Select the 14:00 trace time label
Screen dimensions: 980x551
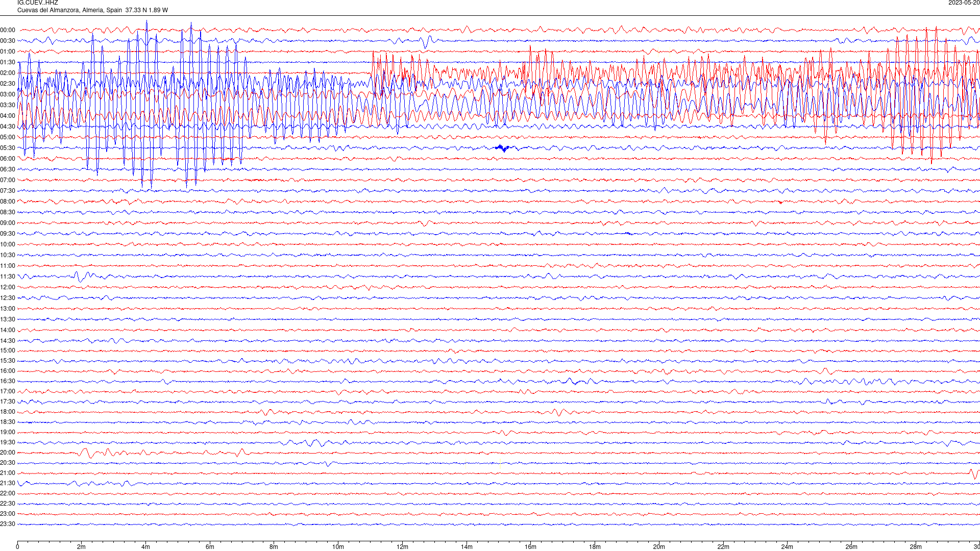click(x=8, y=330)
